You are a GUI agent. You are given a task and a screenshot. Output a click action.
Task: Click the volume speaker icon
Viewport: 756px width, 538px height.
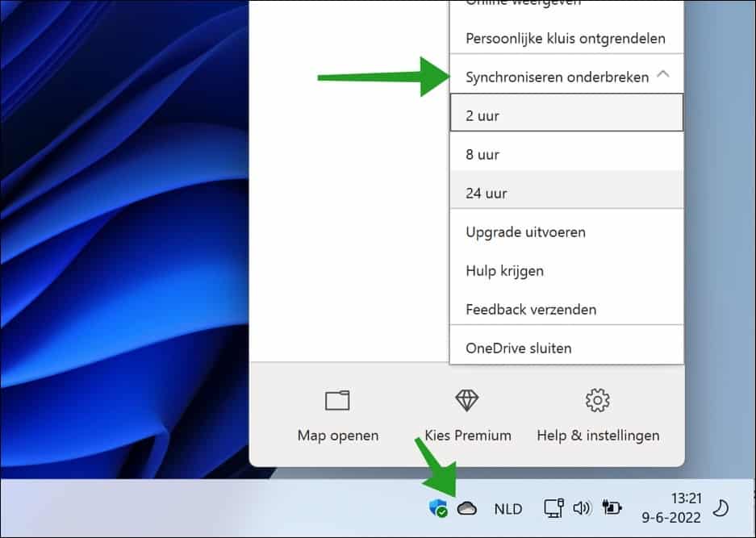583,508
